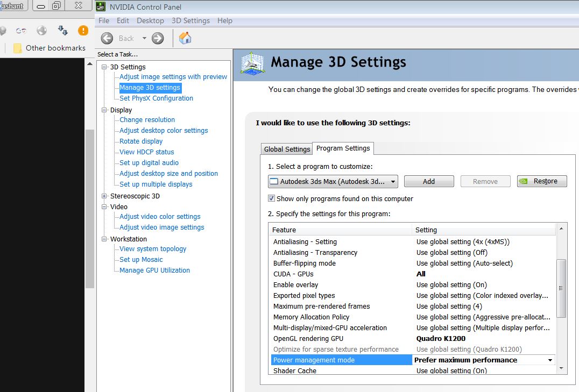Switch to the Global Settings tab
The height and width of the screenshot is (392, 579).
click(287, 149)
